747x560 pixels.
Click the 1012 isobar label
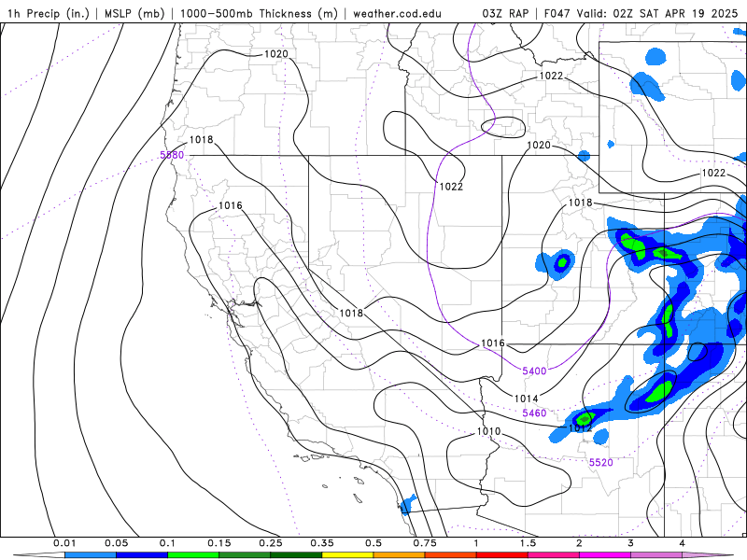pos(580,427)
